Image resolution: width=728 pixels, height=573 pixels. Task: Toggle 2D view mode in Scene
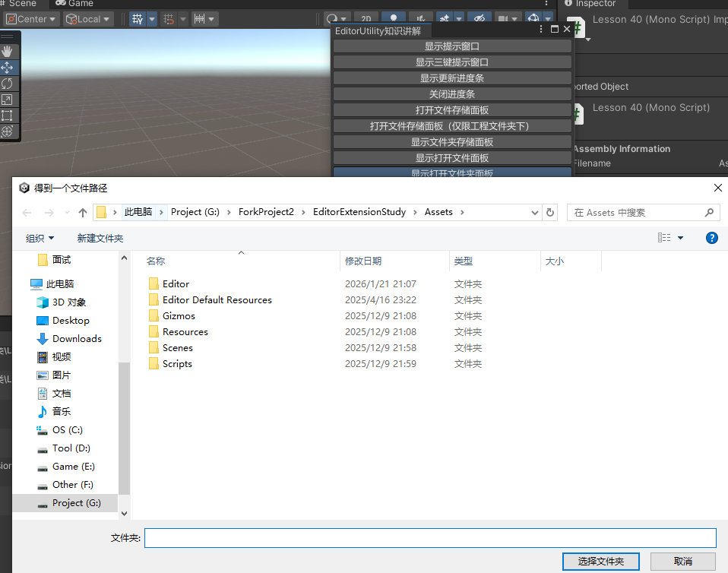(366, 19)
